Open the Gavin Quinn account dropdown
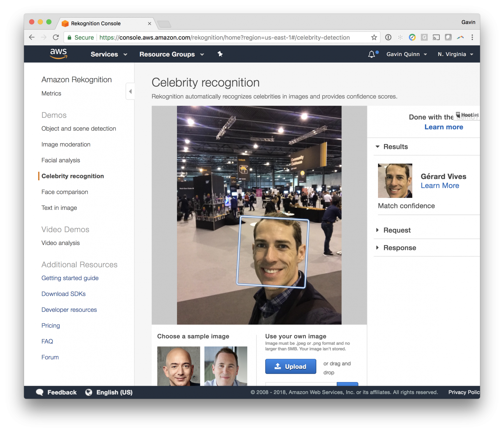The image size is (504, 433). point(407,54)
